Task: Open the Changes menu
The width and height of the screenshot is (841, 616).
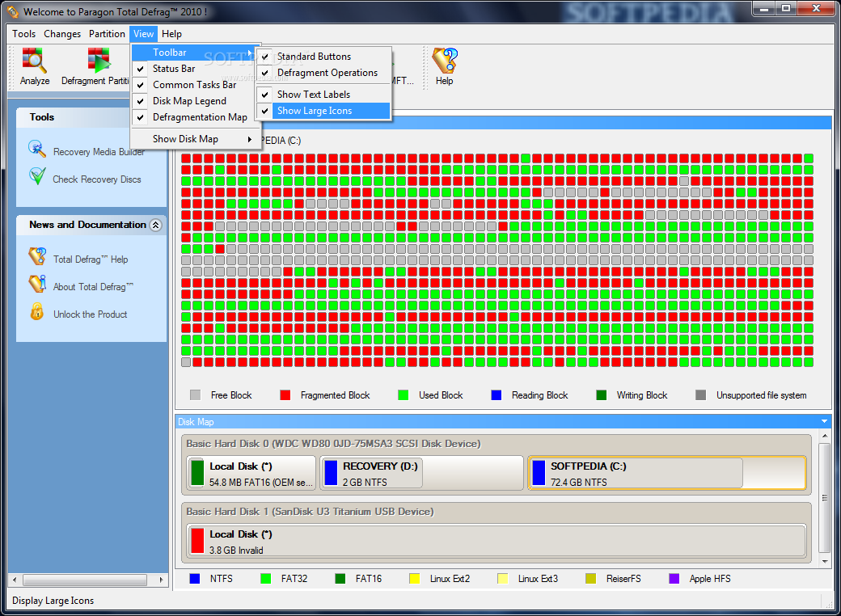Action: tap(62, 34)
